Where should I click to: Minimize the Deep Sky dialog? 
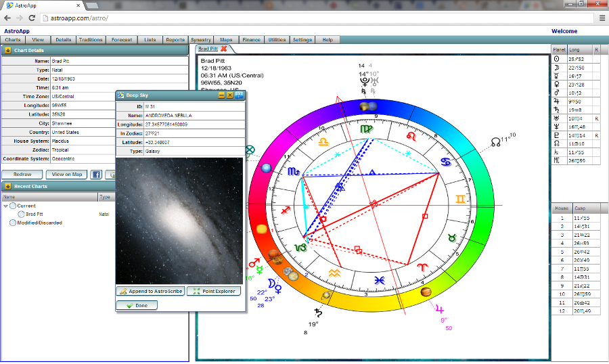click(221, 95)
